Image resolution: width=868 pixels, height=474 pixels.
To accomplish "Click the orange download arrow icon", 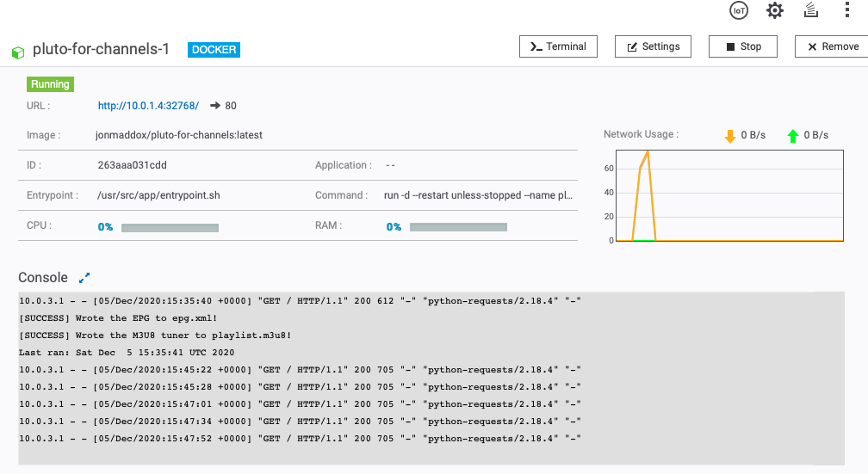I will tap(730, 136).
